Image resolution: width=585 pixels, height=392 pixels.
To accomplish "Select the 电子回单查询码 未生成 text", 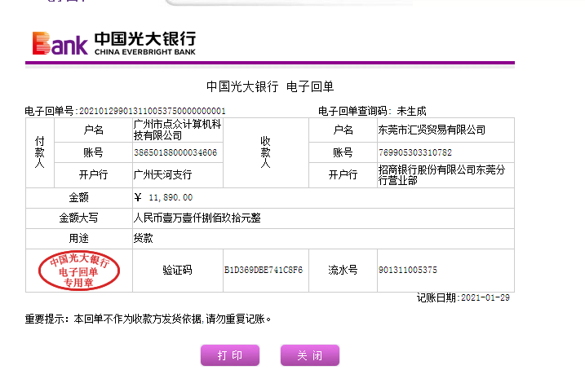I will (x=372, y=111).
